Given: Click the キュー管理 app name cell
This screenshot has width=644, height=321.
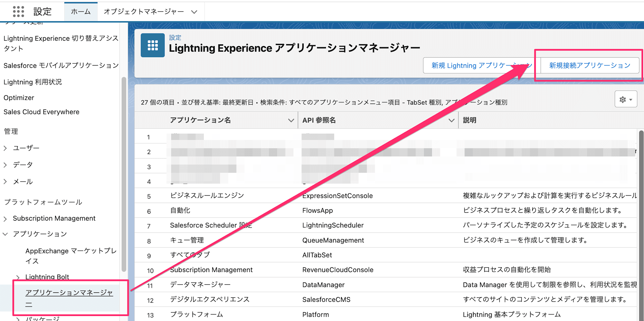Looking at the screenshot, I should 187,240.
